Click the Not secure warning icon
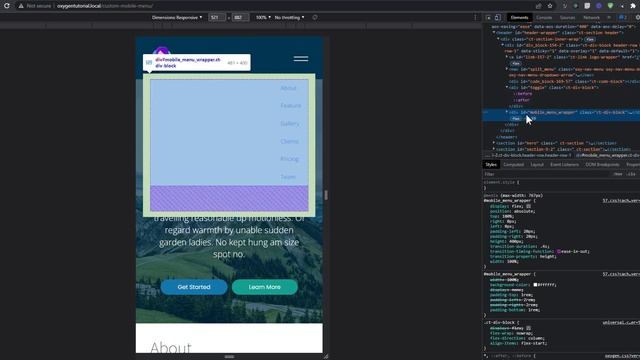Image resolution: width=640 pixels, height=360 pixels. point(21,6)
